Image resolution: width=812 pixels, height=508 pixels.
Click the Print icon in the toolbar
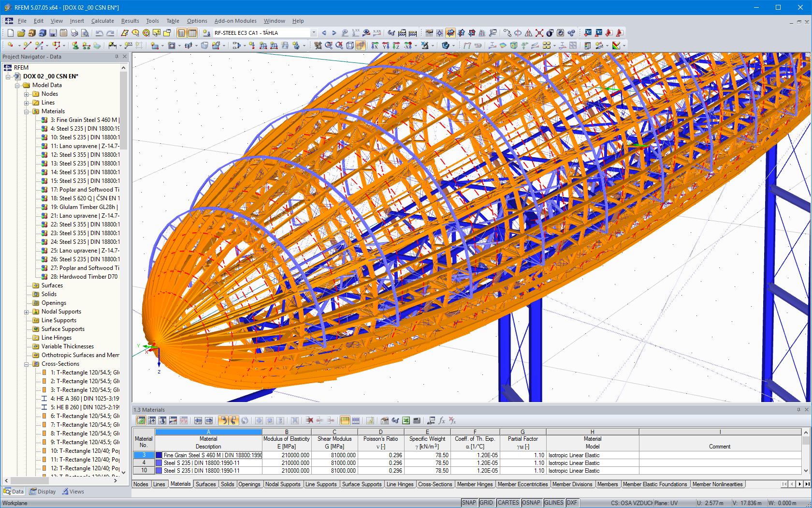[x=74, y=33]
